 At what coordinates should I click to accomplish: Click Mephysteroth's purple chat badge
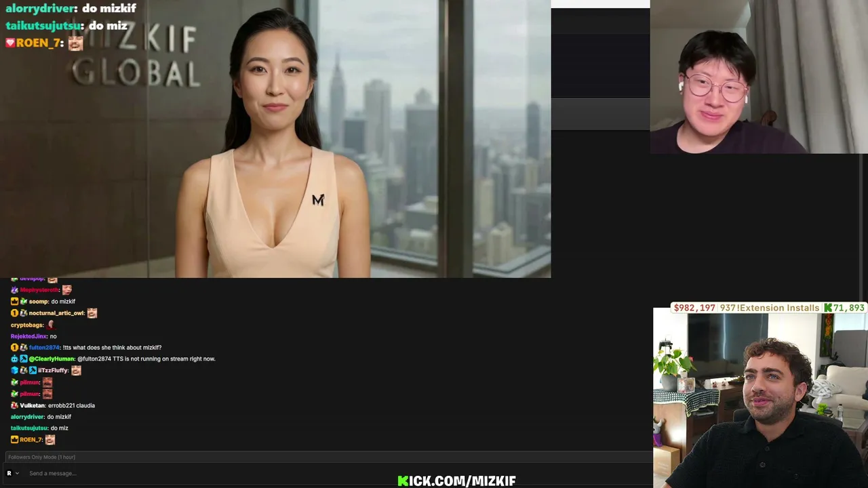click(14, 290)
